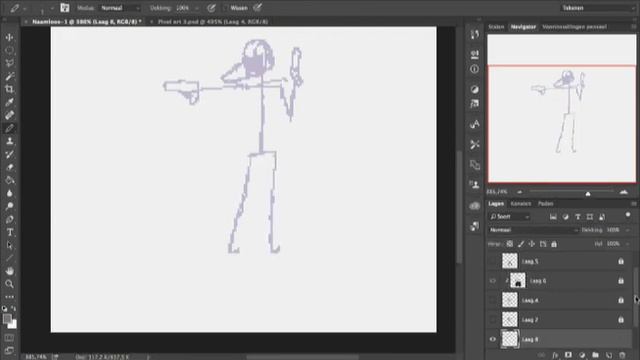The height and width of the screenshot is (360, 640).
Task: Open the brush size picker dropdown
Action: coord(52,8)
